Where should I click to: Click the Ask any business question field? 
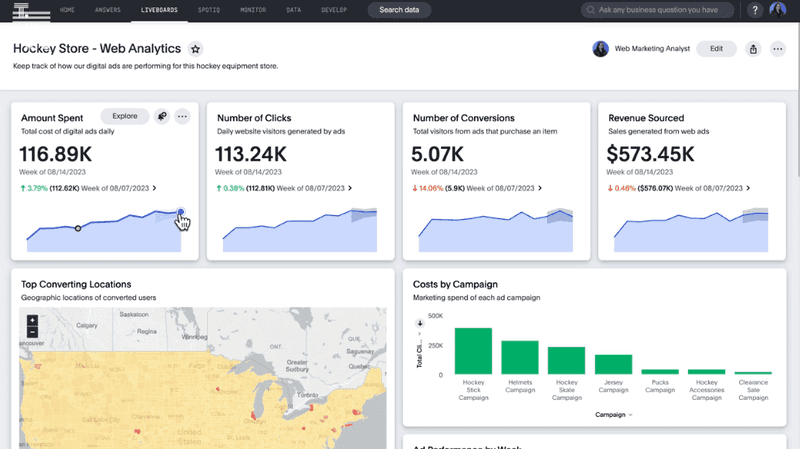click(657, 10)
